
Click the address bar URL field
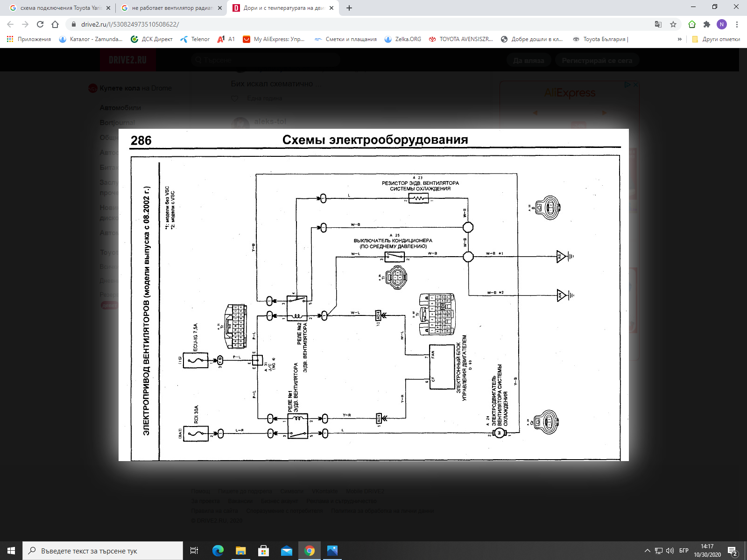click(327, 24)
